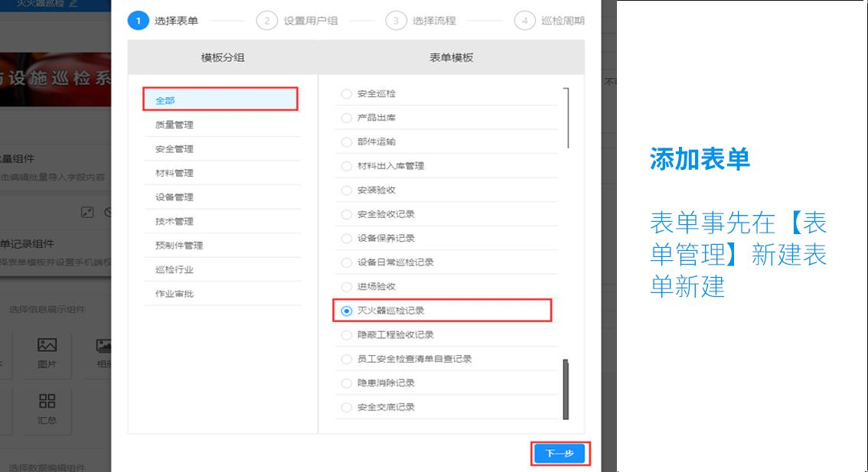Open step 2 设置用户组 circle indicator
868x472 pixels.
tap(266, 21)
